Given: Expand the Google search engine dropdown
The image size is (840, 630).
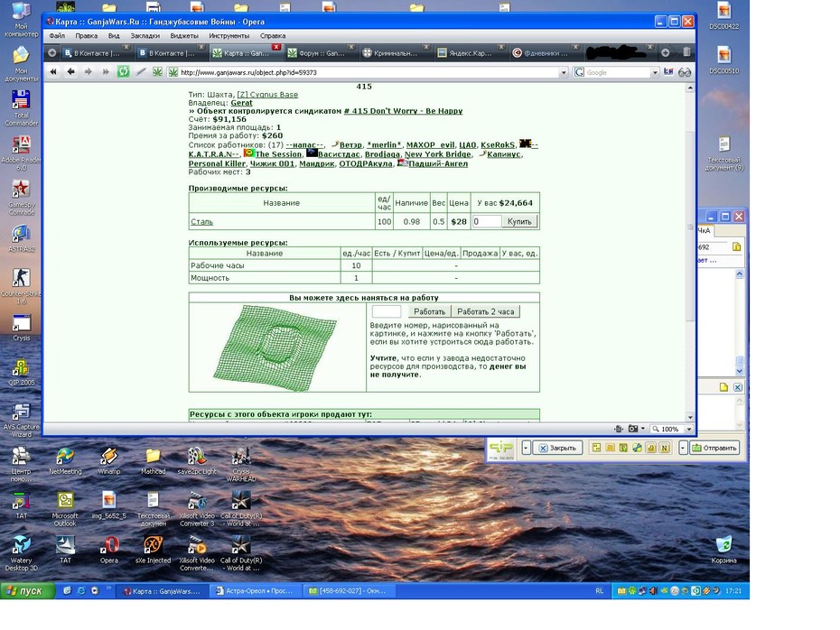Looking at the screenshot, I should [654, 72].
